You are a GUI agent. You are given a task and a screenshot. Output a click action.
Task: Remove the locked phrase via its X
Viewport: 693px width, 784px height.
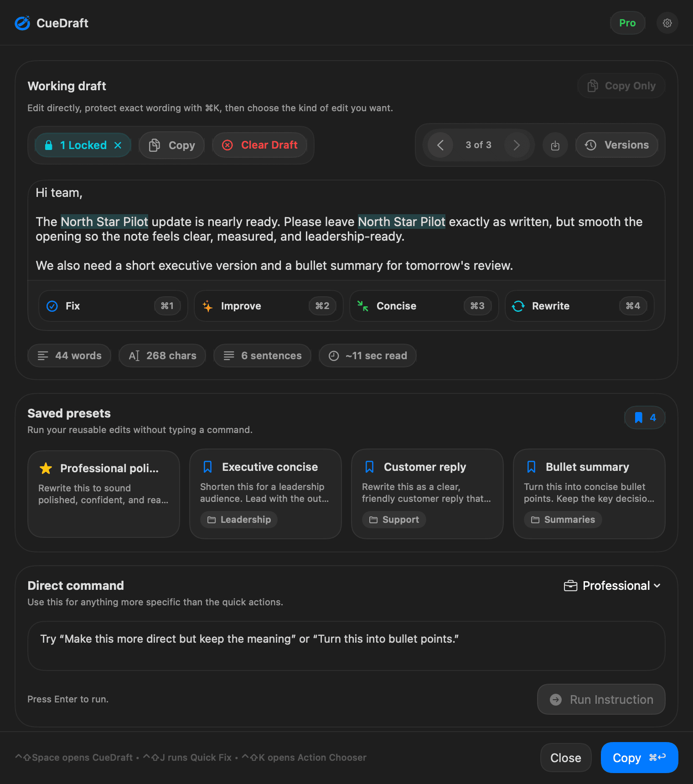(x=118, y=145)
